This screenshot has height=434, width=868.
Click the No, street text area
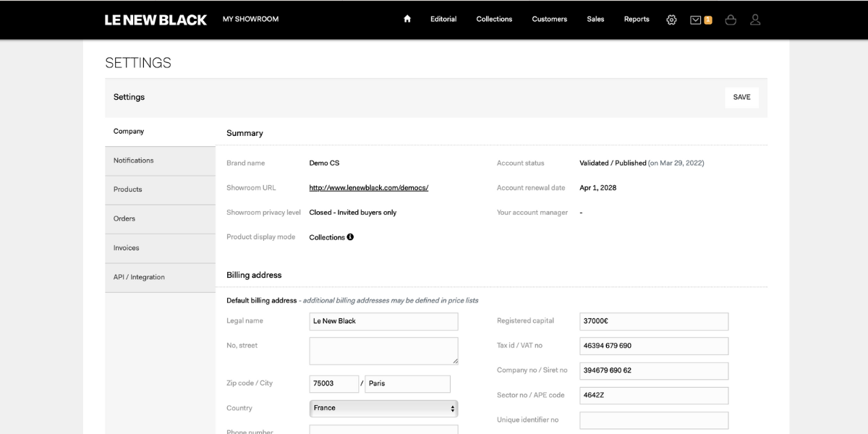(x=383, y=351)
